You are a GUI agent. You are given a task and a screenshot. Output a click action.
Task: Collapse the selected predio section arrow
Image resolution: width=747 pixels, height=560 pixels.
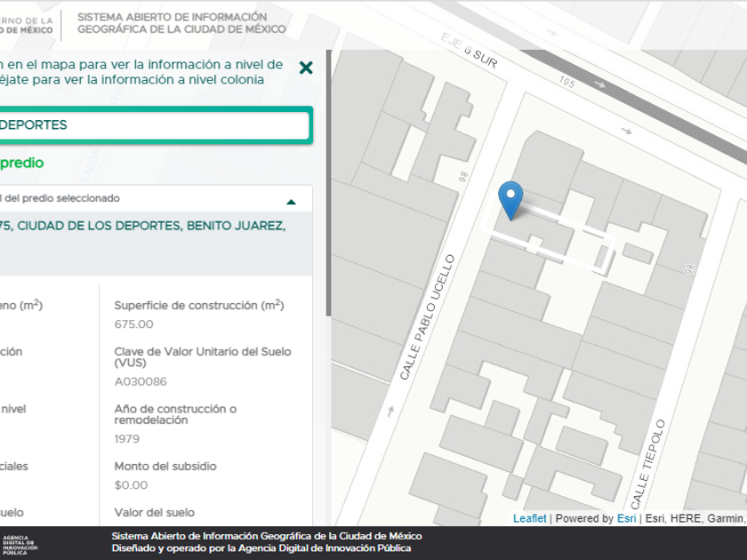(x=291, y=202)
